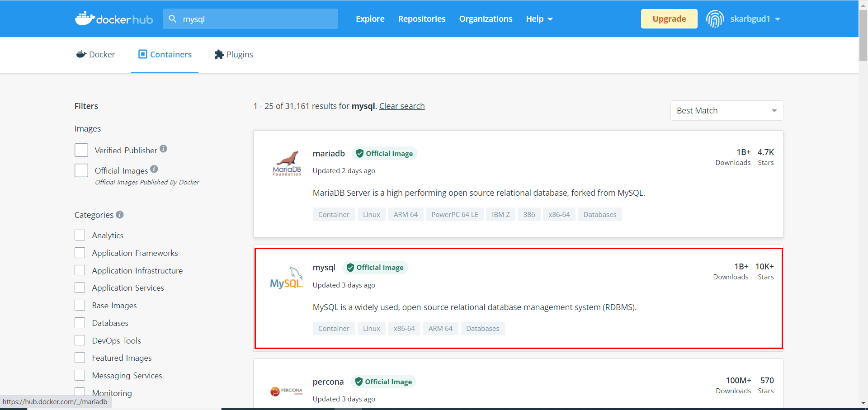Click "Updated 3 days ago" under mysql
Screen dimensions: 868x410
[344, 285]
